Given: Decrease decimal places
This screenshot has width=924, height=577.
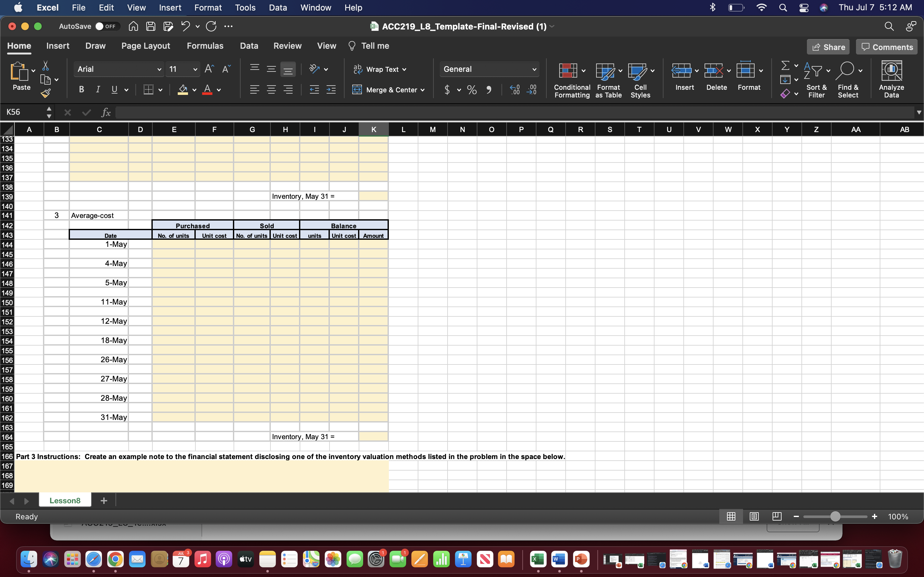Looking at the screenshot, I should [x=532, y=90].
